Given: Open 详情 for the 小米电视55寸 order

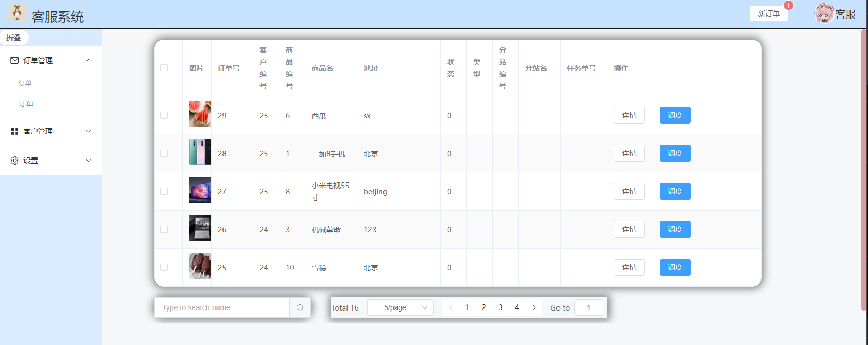Looking at the screenshot, I should coord(629,191).
